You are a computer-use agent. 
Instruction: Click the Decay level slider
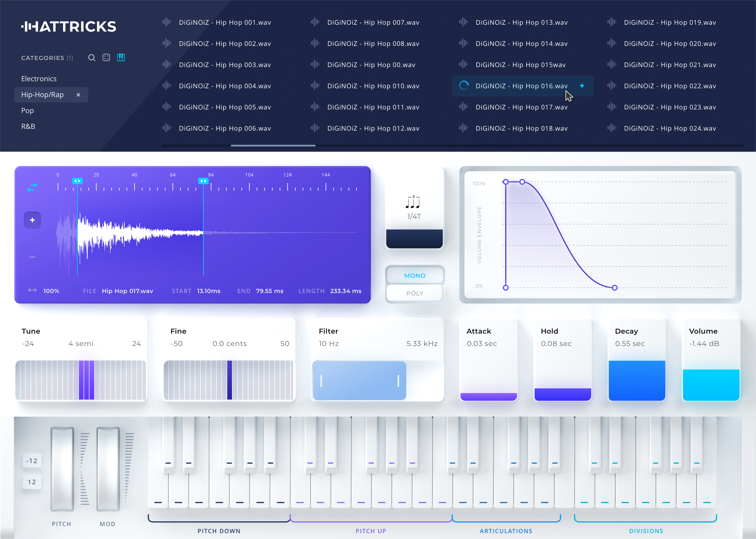[636, 380]
